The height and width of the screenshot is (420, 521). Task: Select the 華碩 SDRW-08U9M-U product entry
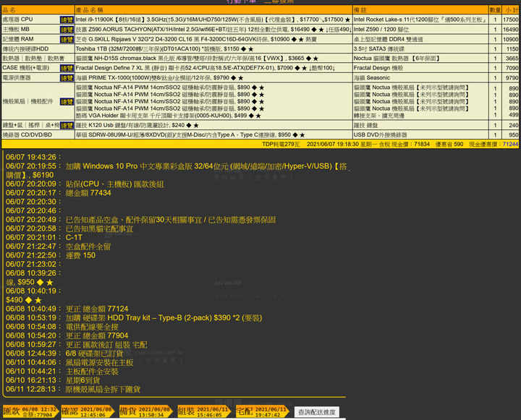(x=190, y=134)
